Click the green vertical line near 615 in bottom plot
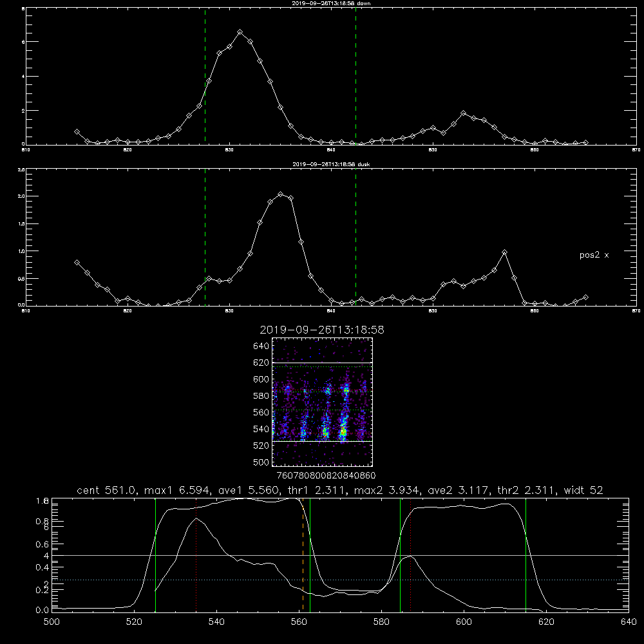Screen dimensions: 644x644 coord(526,554)
